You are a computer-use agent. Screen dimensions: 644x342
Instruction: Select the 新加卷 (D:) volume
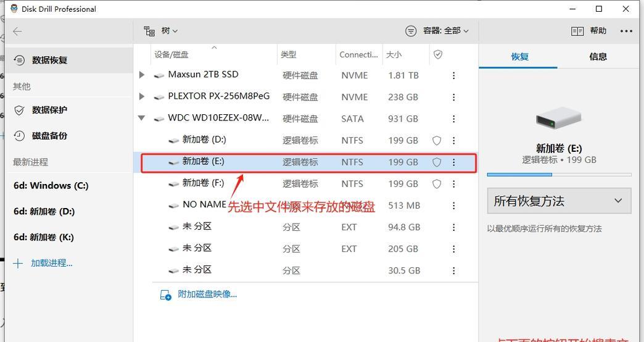(305, 141)
